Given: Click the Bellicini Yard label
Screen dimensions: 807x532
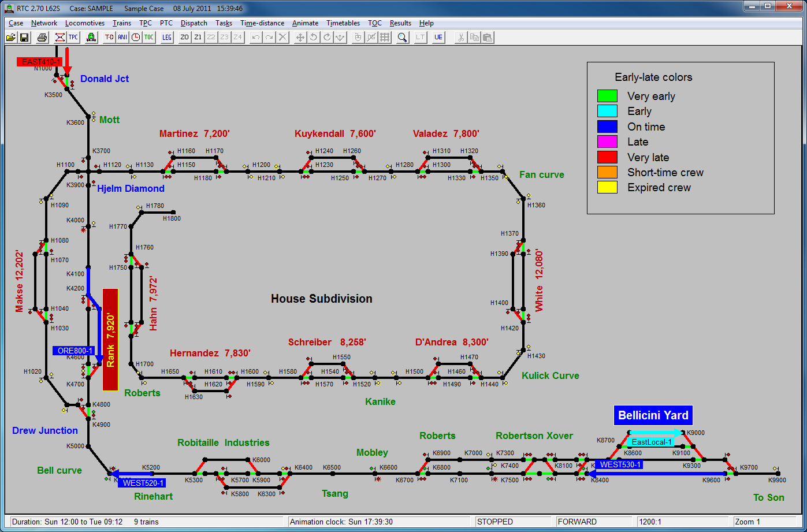Looking at the screenshot, I should tap(653, 415).
